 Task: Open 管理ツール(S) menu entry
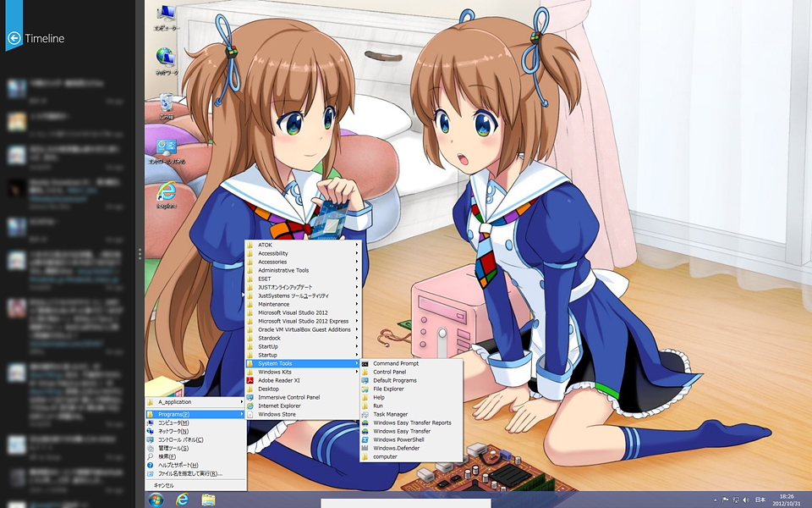click(195, 448)
